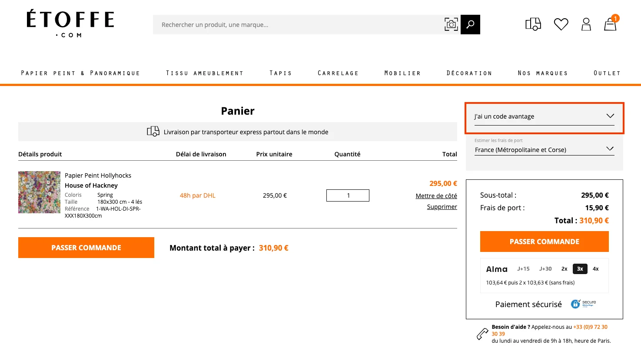Screen dimensions: 641x364
Task: Click "Frais de port" amount 15,90 €
Action: coord(597,208)
